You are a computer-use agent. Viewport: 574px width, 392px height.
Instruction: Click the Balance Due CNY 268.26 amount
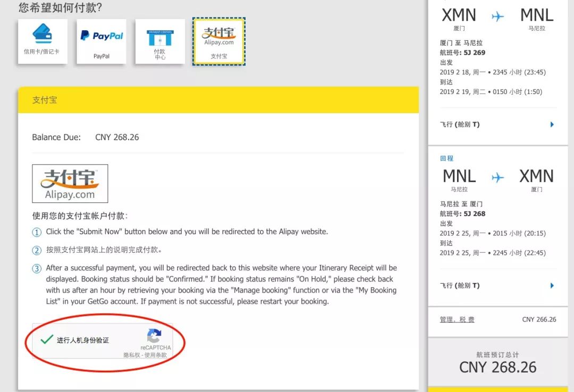117,137
